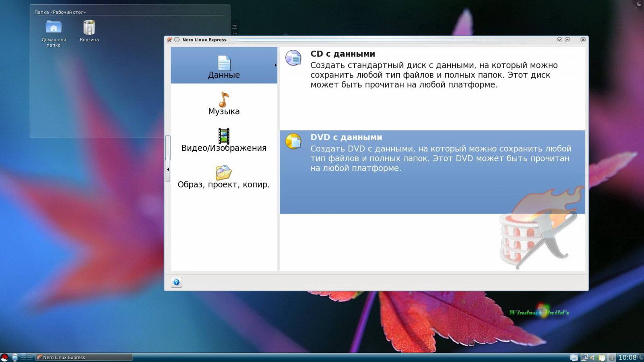Click the leftmost system tray monitor icon

(574, 357)
